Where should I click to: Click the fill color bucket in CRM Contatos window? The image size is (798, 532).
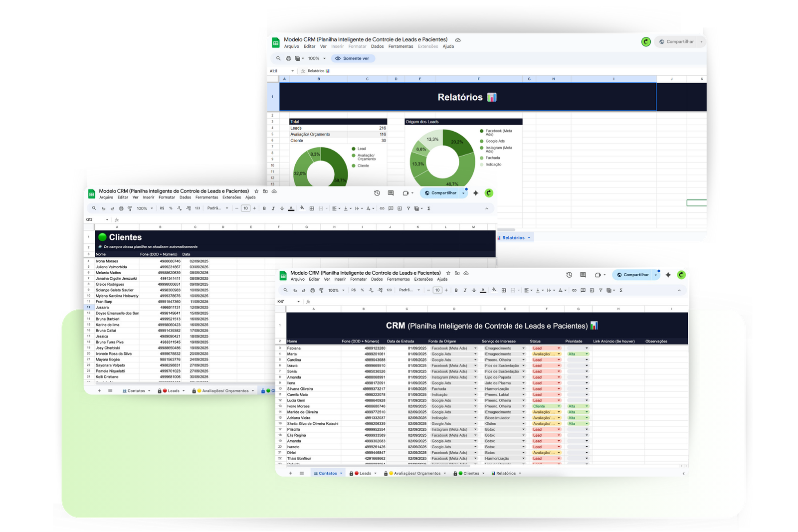[x=494, y=290]
